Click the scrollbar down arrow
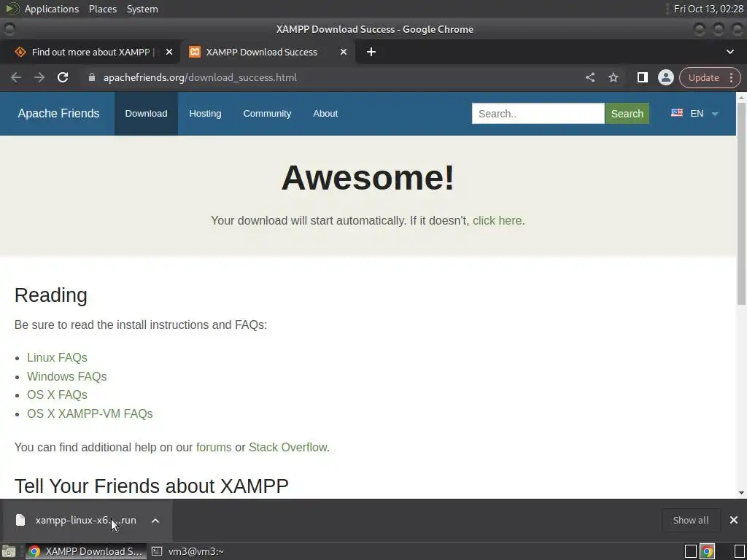Screen dimensions: 747x560 tap(741, 493)
